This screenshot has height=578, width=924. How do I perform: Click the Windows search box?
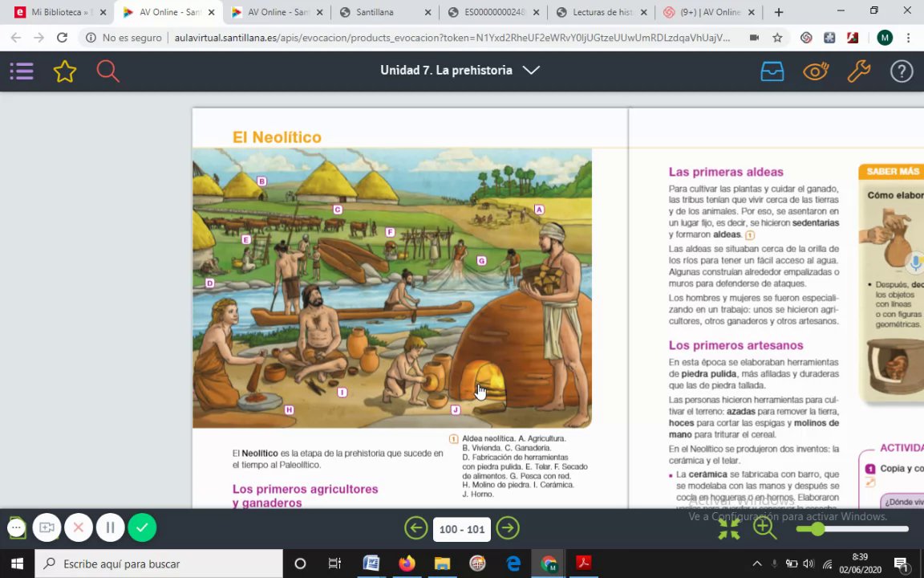point(159,564)
